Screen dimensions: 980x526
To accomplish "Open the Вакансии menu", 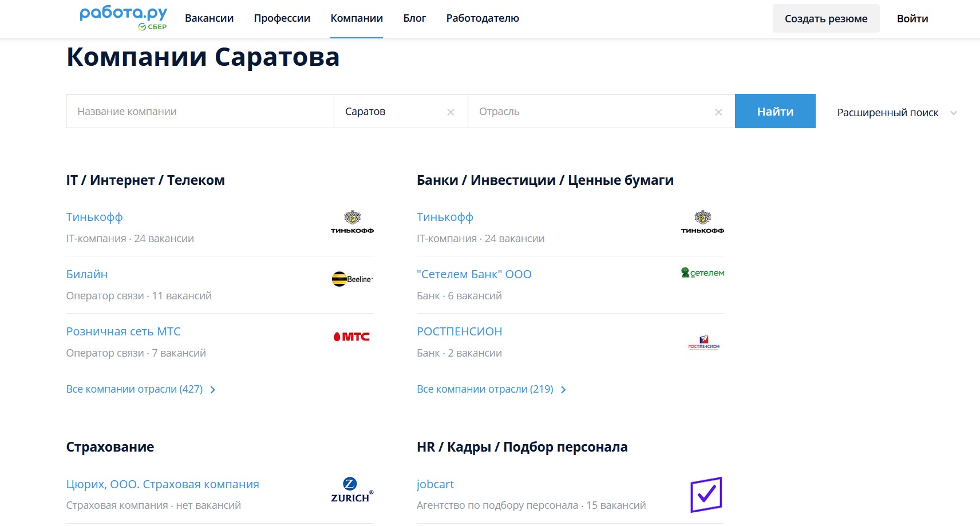I will click(209, 18).
